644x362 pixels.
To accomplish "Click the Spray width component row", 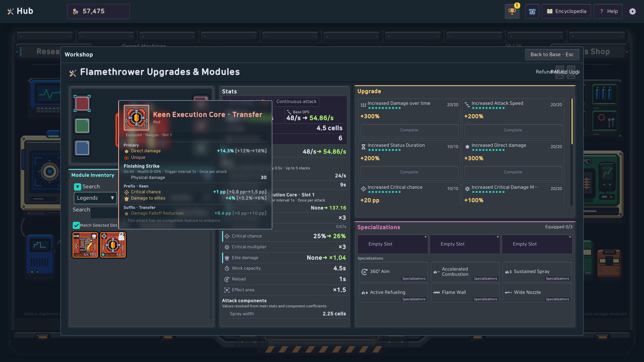I will [x=288, y=314].
